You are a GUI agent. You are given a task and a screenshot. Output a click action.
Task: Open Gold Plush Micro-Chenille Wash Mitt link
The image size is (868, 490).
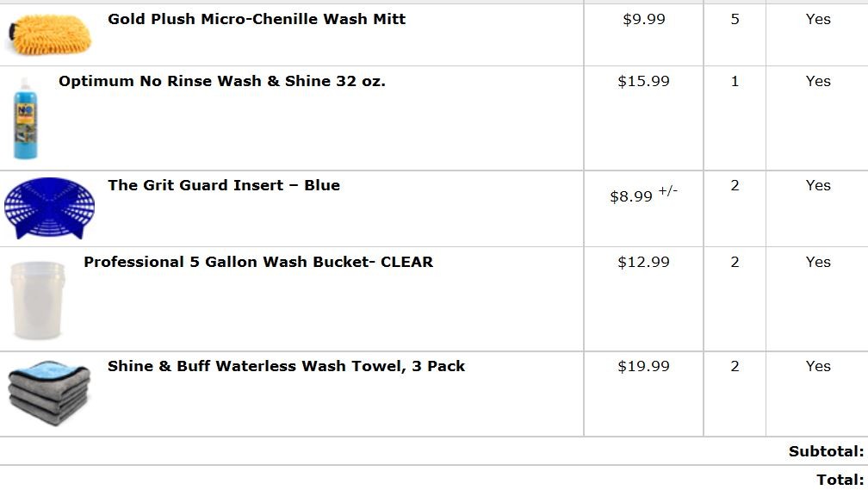pos(257,19)
